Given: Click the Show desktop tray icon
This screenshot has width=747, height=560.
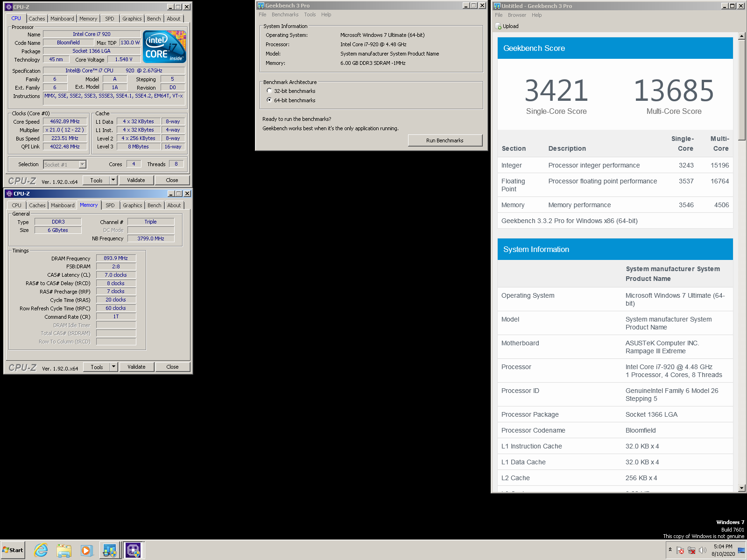Looking at the screenshot, I should (x=741, y=550).
